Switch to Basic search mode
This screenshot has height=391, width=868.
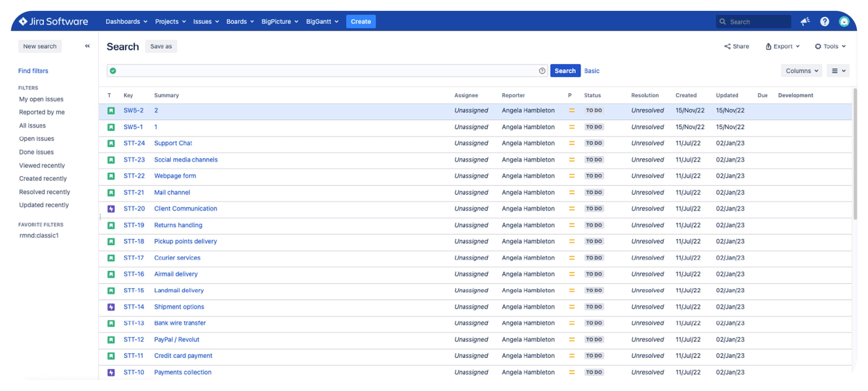(x=592, y=71)
